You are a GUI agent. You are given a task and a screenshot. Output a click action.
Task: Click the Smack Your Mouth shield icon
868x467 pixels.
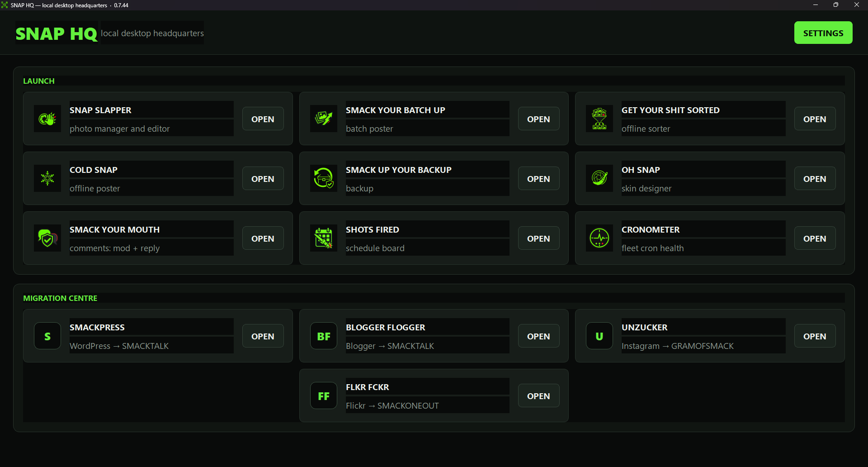coord(47,238)
